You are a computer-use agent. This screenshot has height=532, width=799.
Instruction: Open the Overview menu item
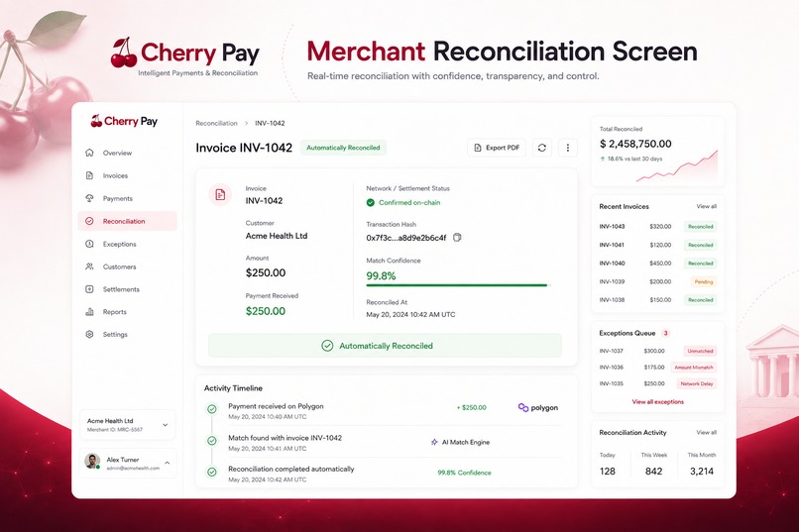(x=128, y=153)
